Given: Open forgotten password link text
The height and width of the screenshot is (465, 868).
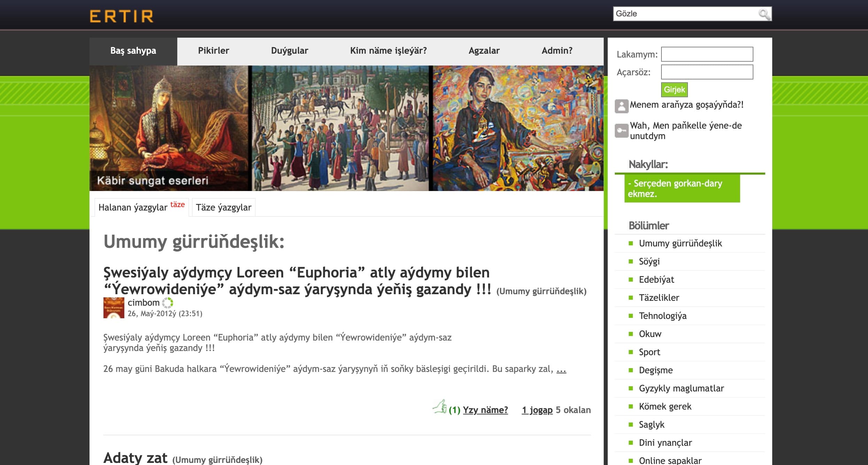Looking at the screenshot, I should (x=686, y=131).
